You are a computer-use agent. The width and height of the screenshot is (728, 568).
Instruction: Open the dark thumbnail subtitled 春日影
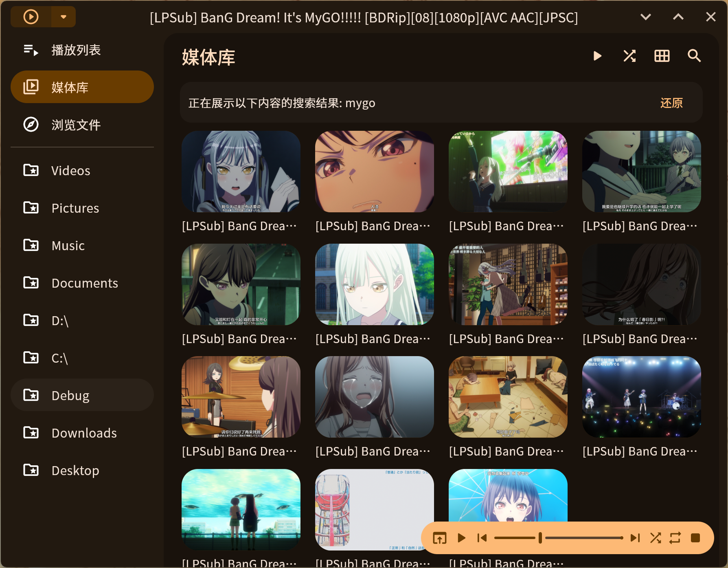click(642, 284)
